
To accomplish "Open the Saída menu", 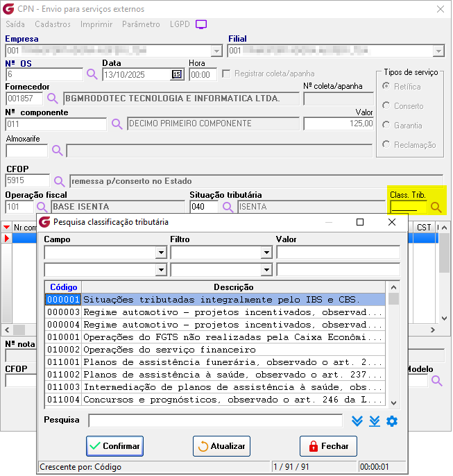I will (x=15, y=24).
